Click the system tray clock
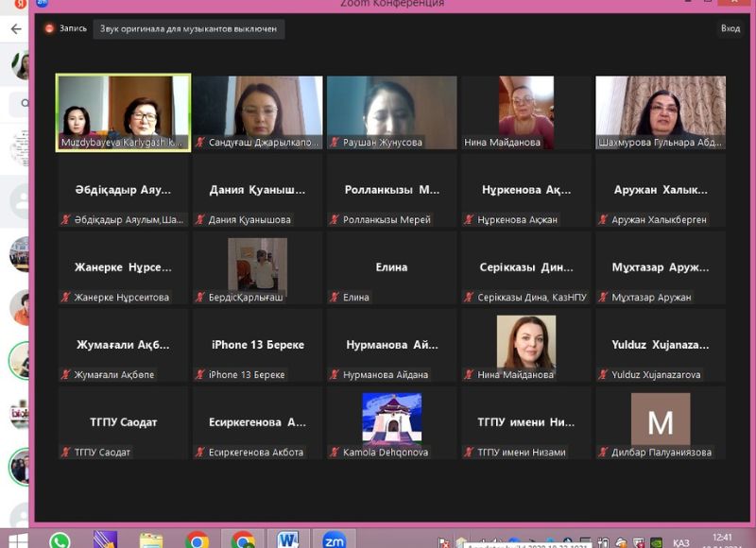Image resolution: width=756 pixels, height=548 pixels. pyautogui.click(x=722, y=540)
